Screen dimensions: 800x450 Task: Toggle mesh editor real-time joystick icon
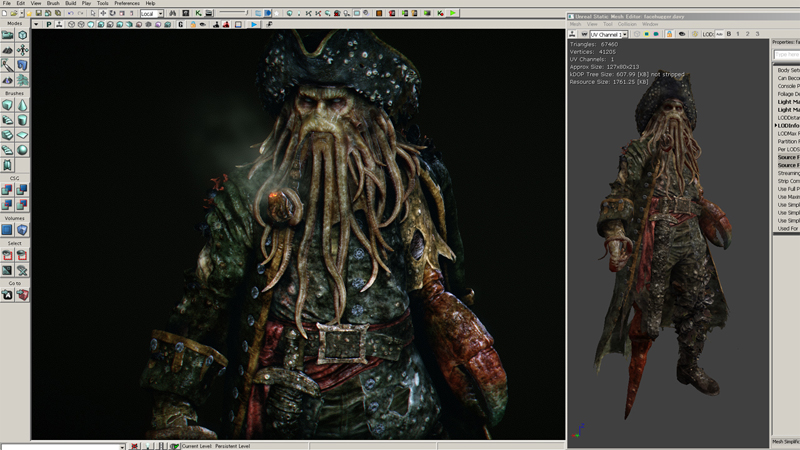tap(572, 34)
